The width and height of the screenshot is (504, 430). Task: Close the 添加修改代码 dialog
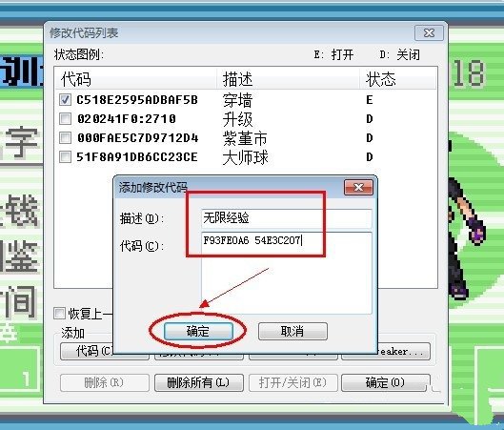(358, 187)
